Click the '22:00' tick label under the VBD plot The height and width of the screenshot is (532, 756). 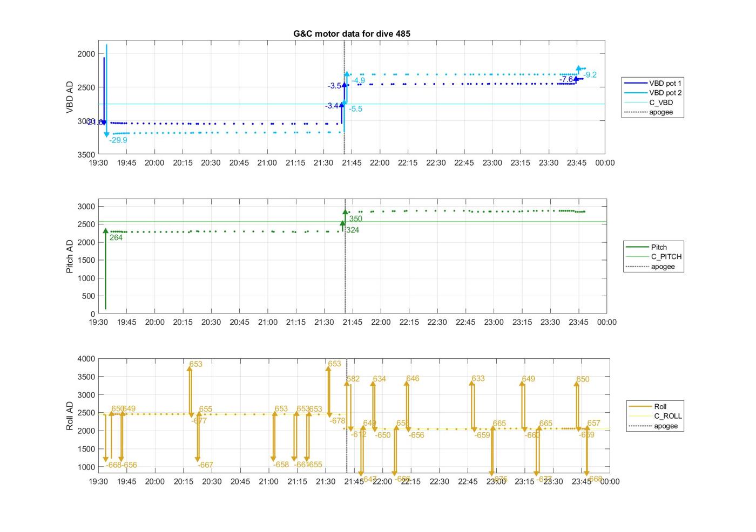(x=380, y=163)
